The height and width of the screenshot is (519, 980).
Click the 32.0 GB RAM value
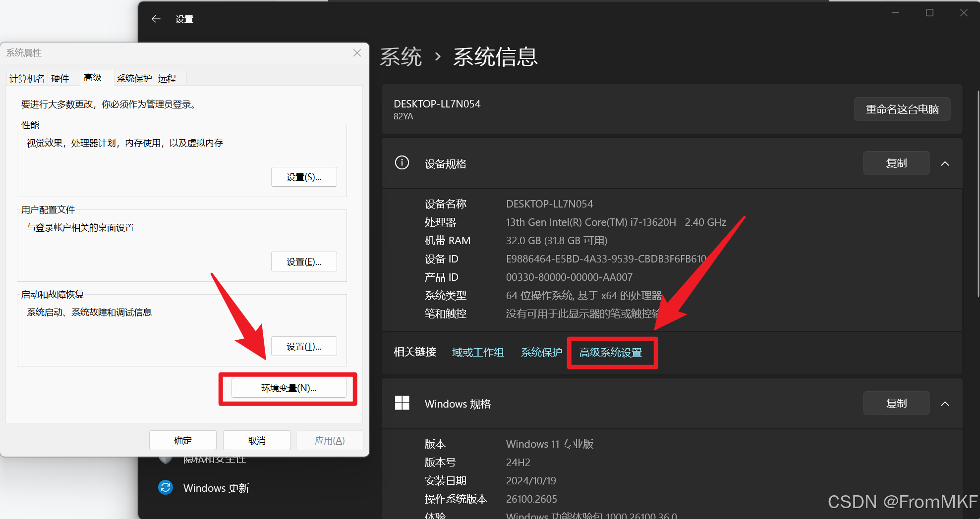(557, 240)
